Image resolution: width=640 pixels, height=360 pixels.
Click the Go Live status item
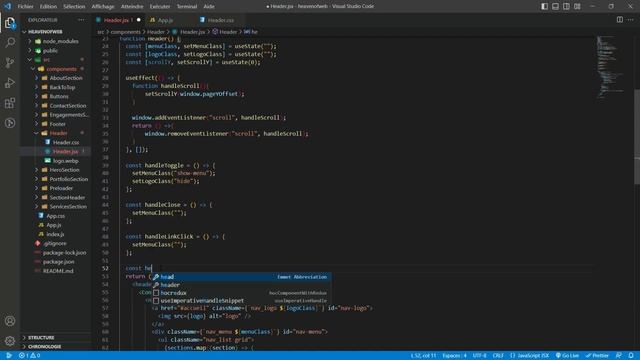[x=567, y=356]
